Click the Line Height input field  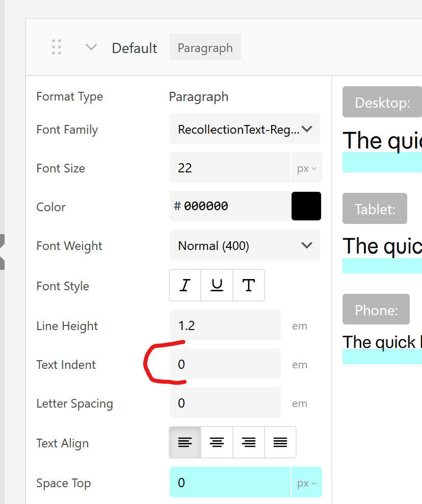(x=225, y=325)
